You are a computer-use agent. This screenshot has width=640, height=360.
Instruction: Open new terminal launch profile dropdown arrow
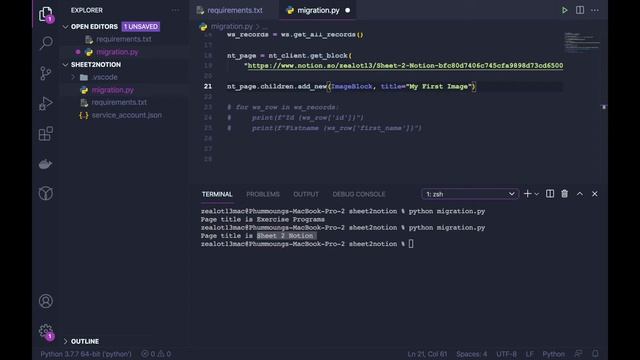(537, 194)
